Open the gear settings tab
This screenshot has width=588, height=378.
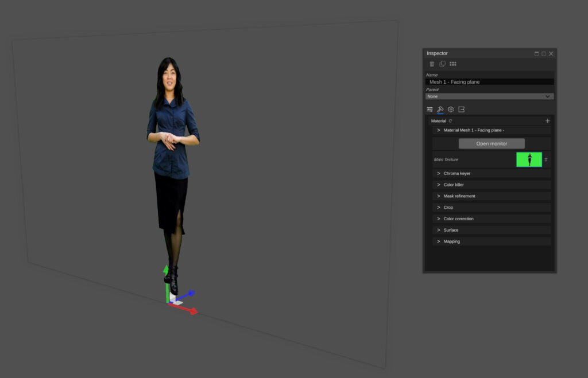click(451, 109)
